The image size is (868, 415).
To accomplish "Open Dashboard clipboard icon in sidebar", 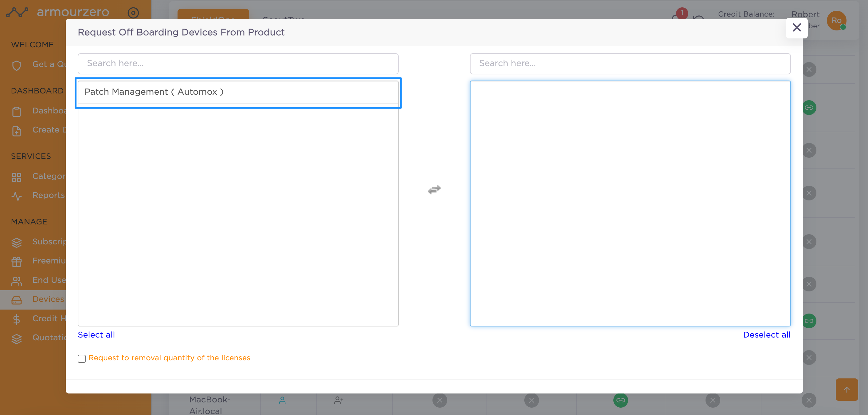I will (16, 112).
